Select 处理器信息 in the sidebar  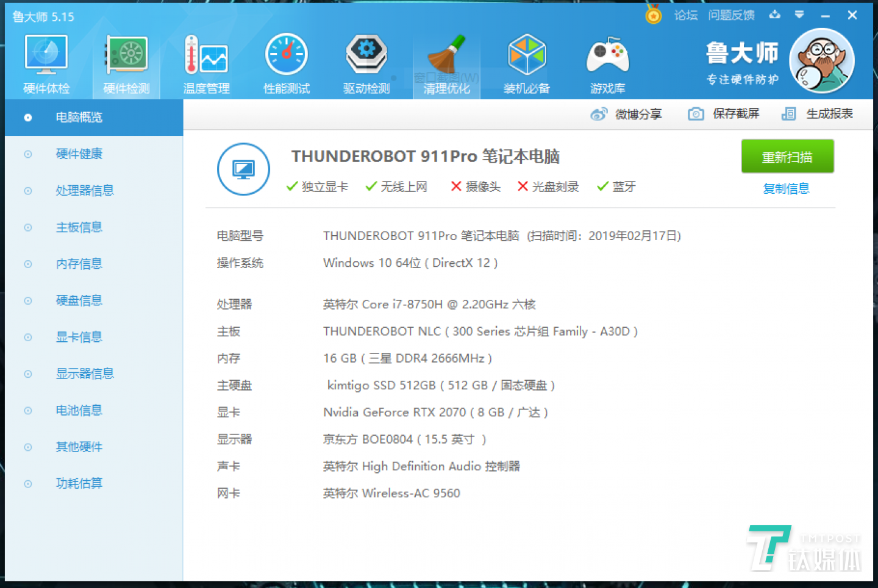(85, 191)
